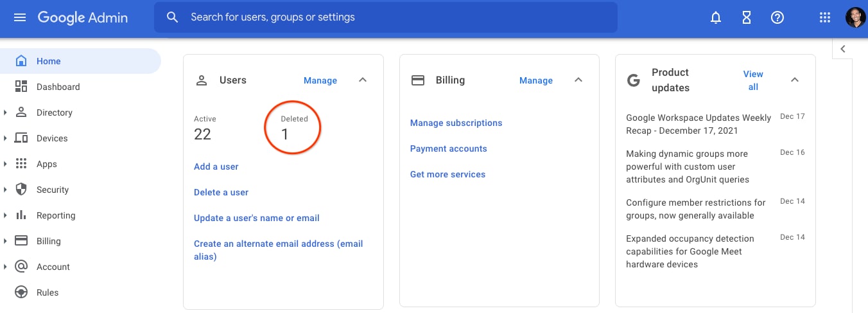This screenshot has height=313, width=868.
Task: Click the Security shield icon
Action: point(21,190)
